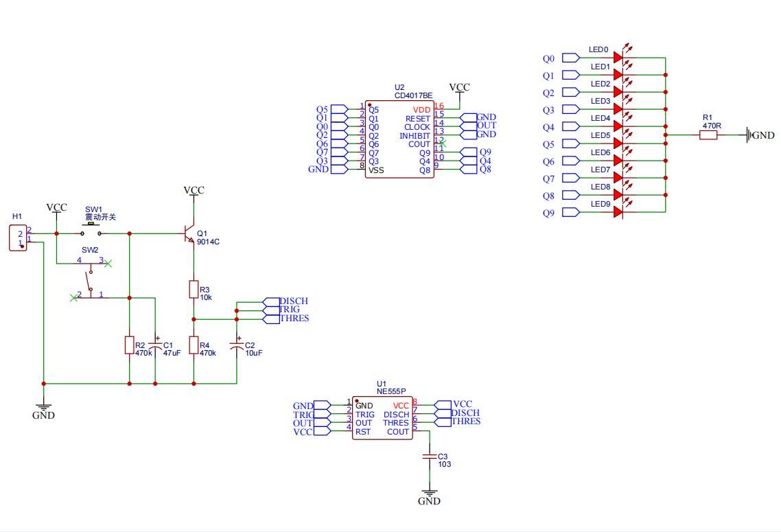781x532 pixels.
Task: Select the VCC power symbol above Q1
Action: tap(194, 192)
